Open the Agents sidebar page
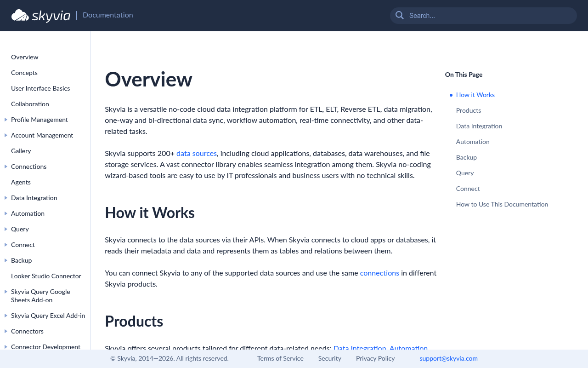The height and width of the screenshot is (368, 588). click(21, 182)
